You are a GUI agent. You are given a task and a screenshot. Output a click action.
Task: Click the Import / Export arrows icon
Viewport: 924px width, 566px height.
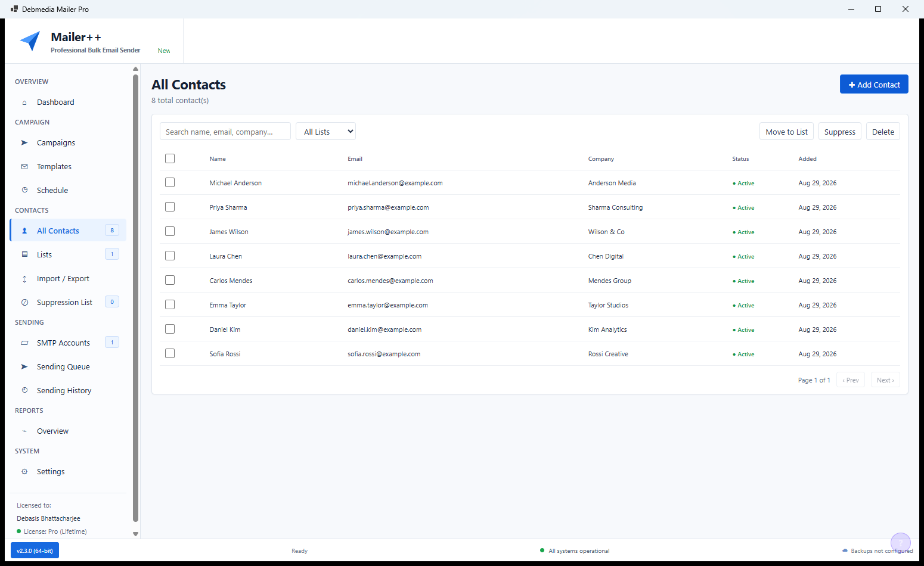click(24, 279)
